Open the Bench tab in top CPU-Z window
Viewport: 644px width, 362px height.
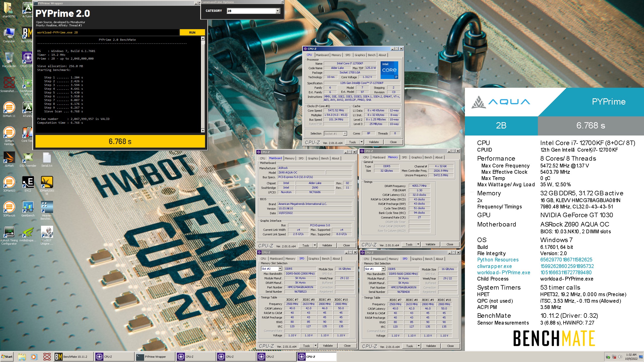coord(372,55)
